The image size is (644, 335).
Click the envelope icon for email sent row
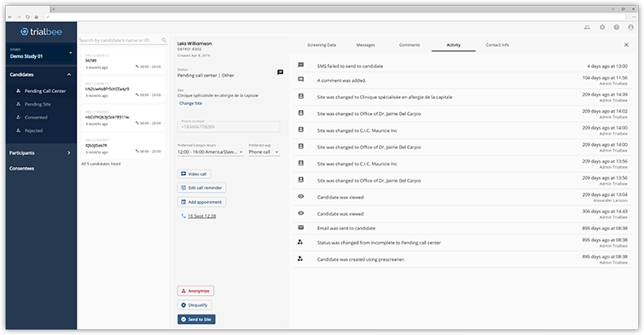click(300, 227)
